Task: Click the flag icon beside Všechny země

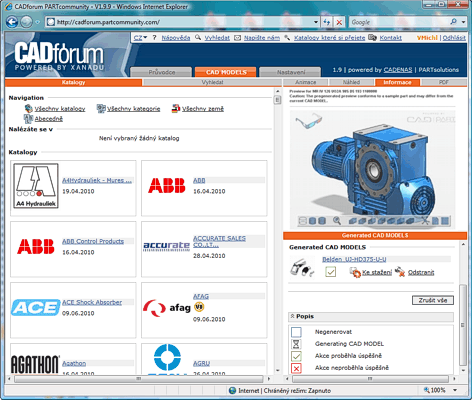Action: click(x=176, y=108)
